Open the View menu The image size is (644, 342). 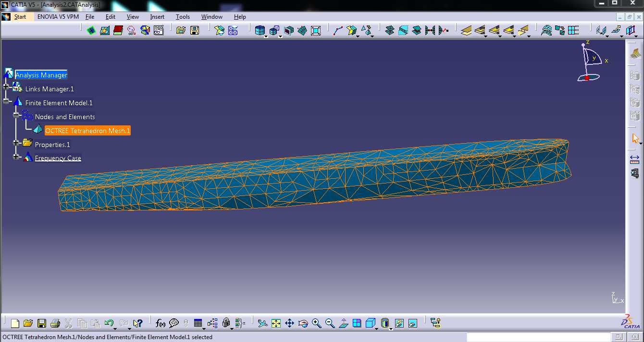pos(133,17)
